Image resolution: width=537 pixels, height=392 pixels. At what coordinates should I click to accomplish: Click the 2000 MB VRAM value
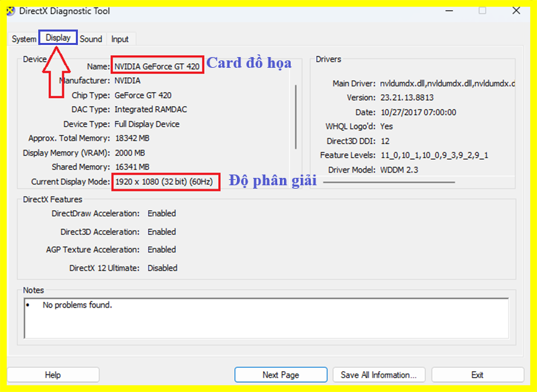130,152
